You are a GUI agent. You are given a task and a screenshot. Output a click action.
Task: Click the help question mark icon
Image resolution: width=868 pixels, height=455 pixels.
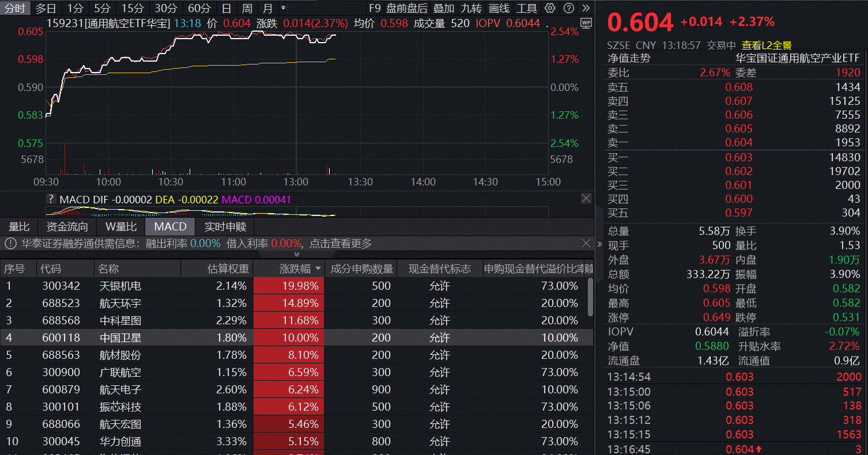568,8
